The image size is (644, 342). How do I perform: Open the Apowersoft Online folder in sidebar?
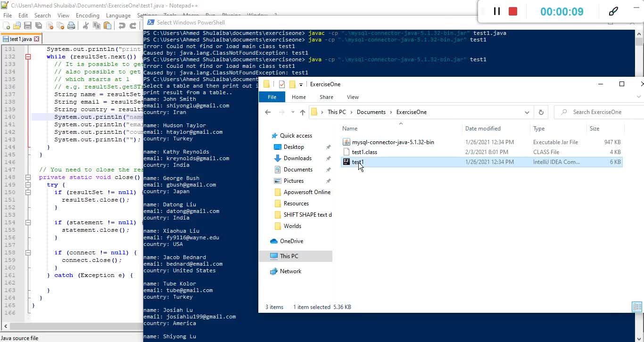307,192
